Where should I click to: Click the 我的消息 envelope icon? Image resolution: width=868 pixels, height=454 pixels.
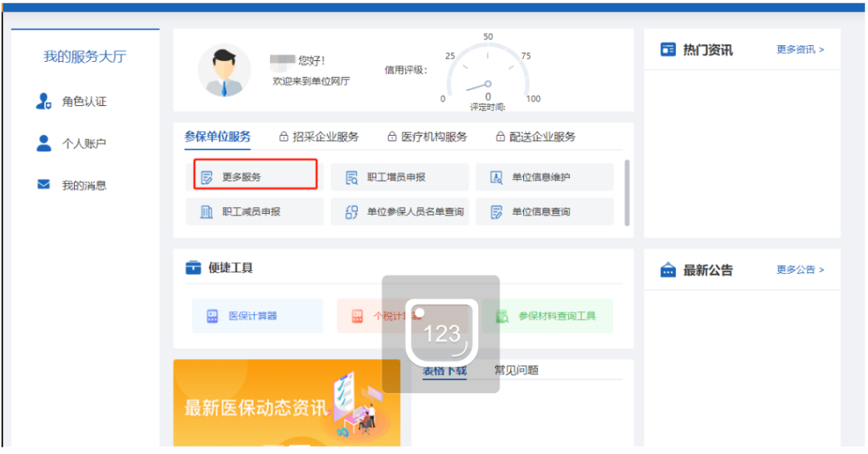click(43, 184)
